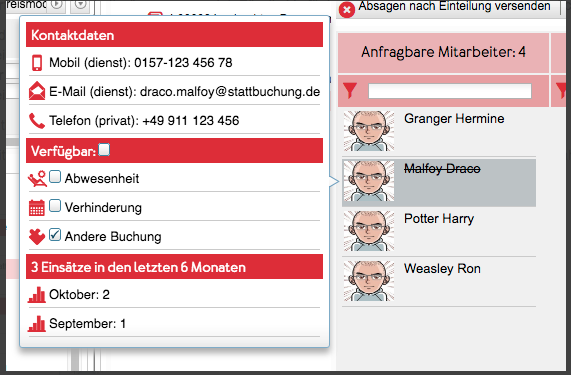Click the red X icon before Absagen nach Einteilung
Screen dimensions: 571x375
point(347,10)
